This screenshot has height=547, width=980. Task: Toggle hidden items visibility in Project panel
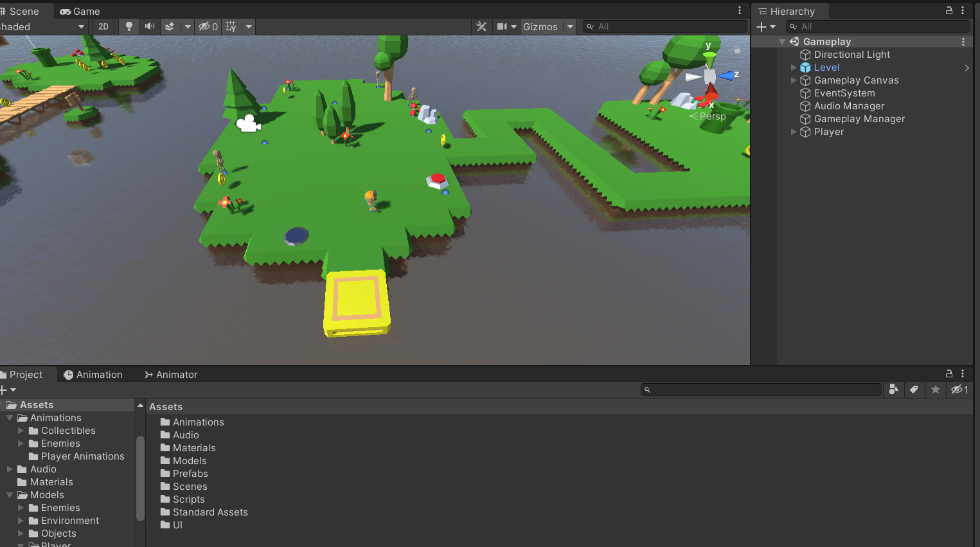coord(956,390)
